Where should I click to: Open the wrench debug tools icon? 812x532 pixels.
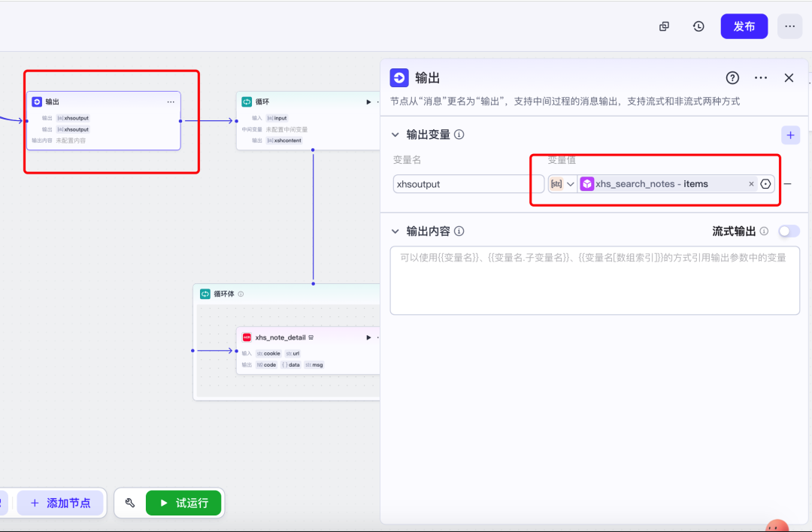click(130, 503)
